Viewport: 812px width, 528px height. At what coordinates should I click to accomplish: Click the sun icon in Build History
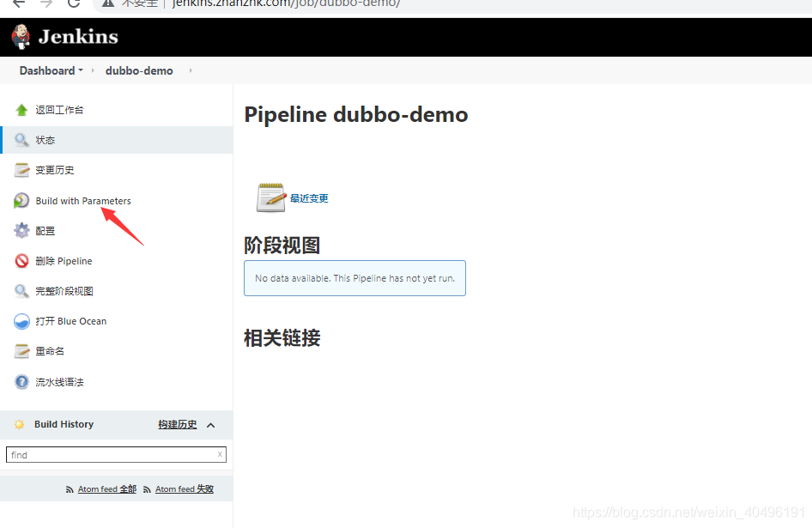[x=19, y=424]
